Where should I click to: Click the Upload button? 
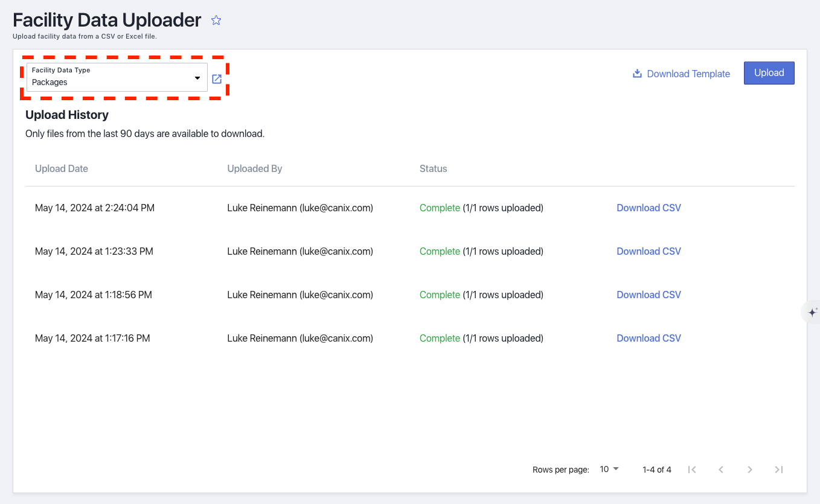(769, 73)
